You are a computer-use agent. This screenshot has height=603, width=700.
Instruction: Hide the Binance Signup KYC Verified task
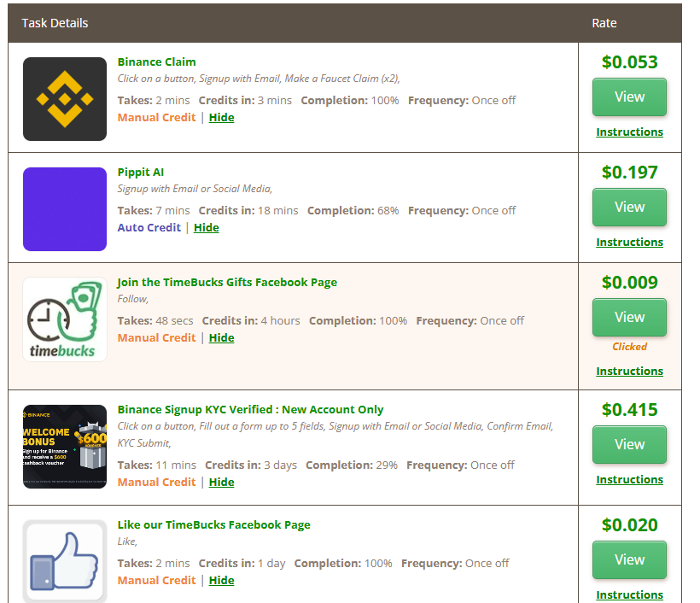point(221,483)
